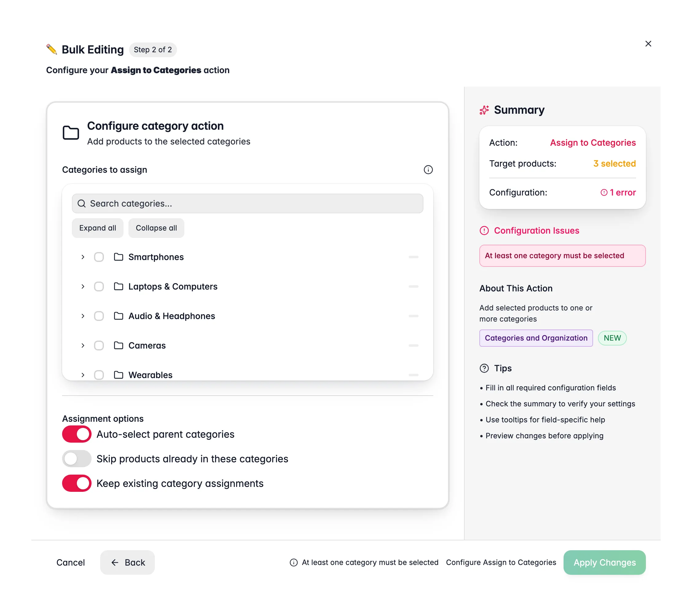Click the error icon next to 1 error
The height and width of the screenshot is (616, 692).
pos(604,193)
